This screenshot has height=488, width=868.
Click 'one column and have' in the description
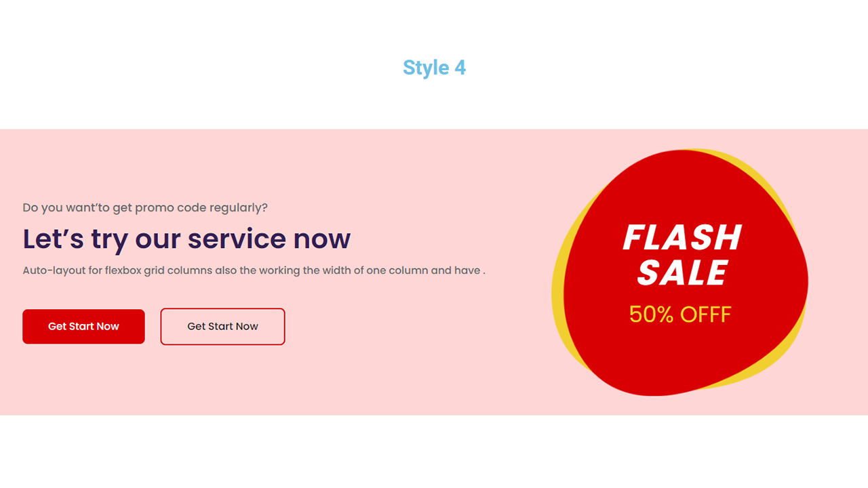point(423,270)
